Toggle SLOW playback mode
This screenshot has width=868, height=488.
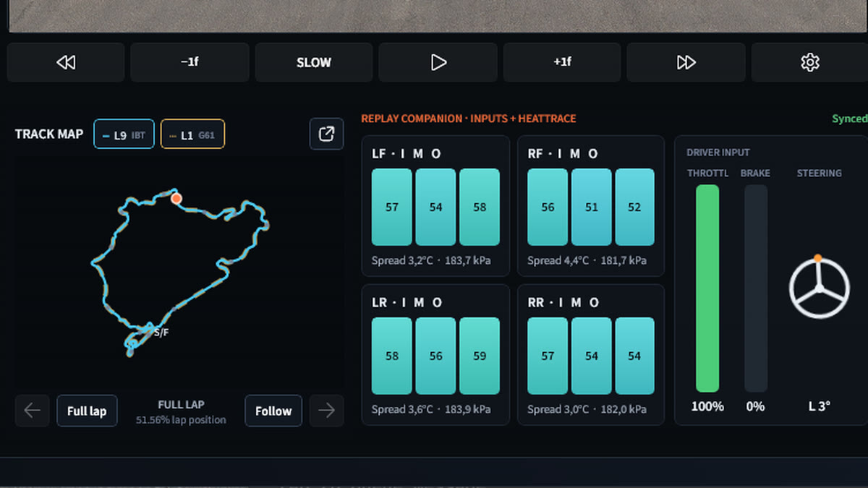(x=314, y=62)
